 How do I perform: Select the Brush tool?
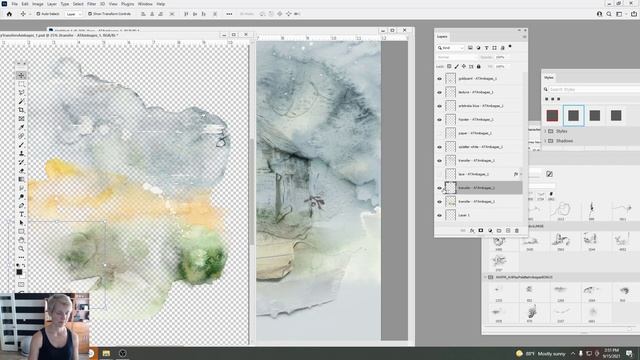coord(21,145)
